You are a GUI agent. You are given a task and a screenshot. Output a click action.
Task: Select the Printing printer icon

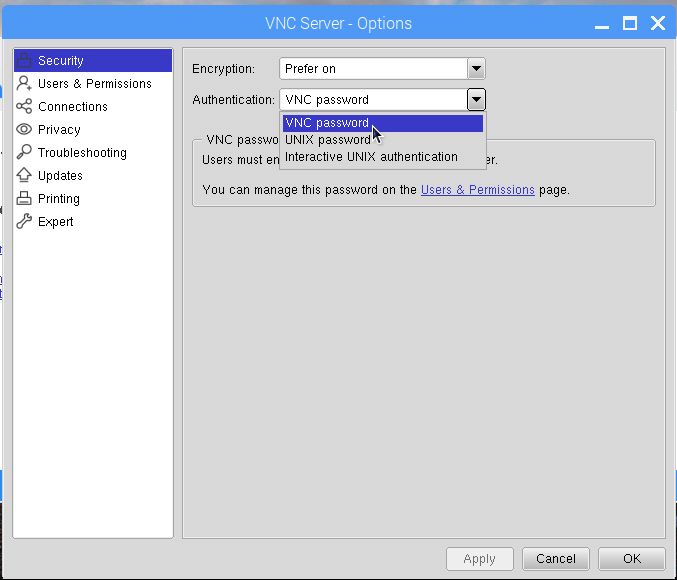tap(25, 199)
